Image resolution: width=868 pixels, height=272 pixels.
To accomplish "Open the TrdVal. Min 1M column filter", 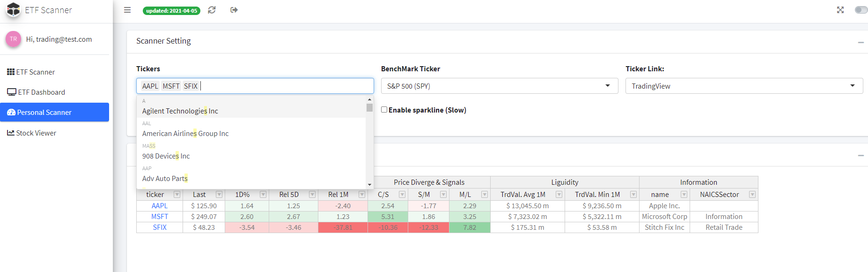I will [x=633, y=194].
